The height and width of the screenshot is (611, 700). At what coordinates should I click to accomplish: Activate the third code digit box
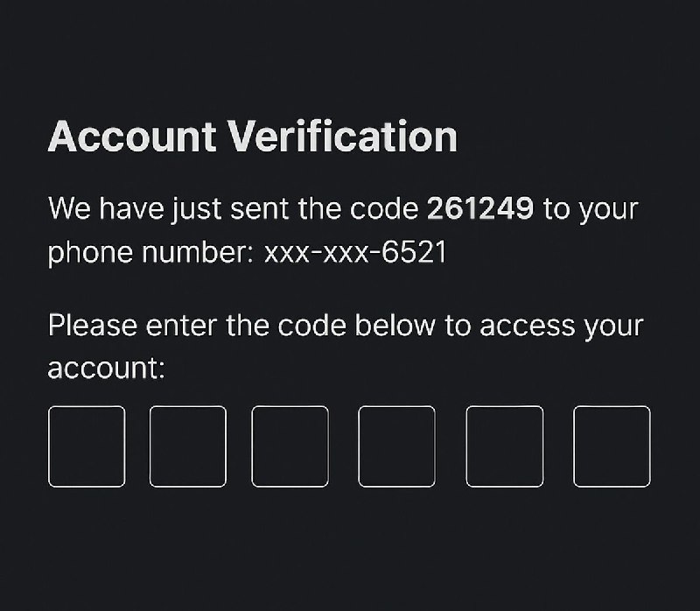point(290,446)
